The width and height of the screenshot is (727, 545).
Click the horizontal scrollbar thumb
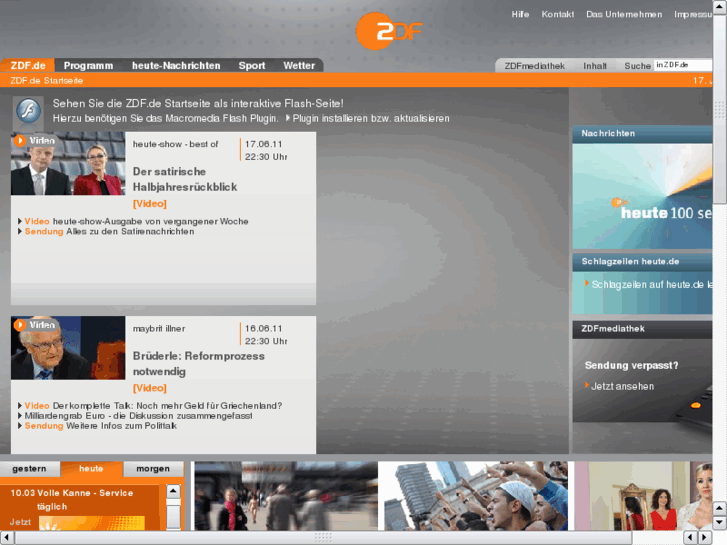pos(323,538)
